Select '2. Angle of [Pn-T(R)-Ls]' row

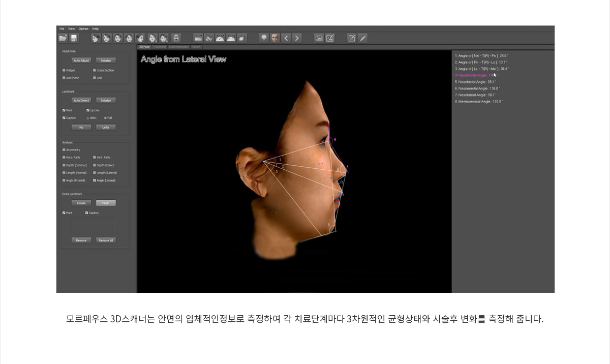click(x=481, y=62)
